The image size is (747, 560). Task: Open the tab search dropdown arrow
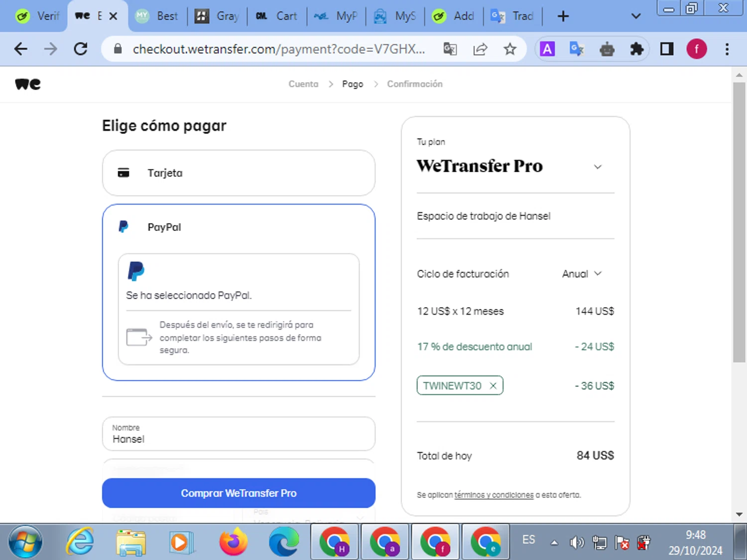pos(636,16)
